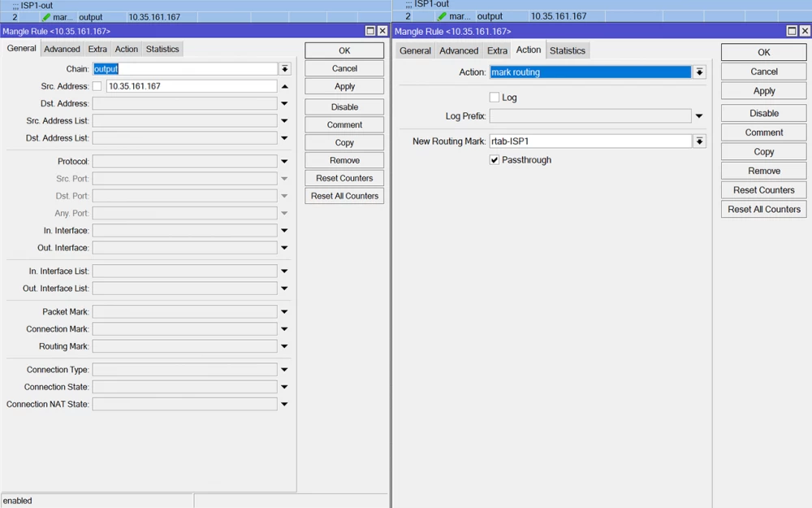Enable the Log checkbox
Image resolution: width=812 pixels, height=508 pixels.
(x=495, y=98)
